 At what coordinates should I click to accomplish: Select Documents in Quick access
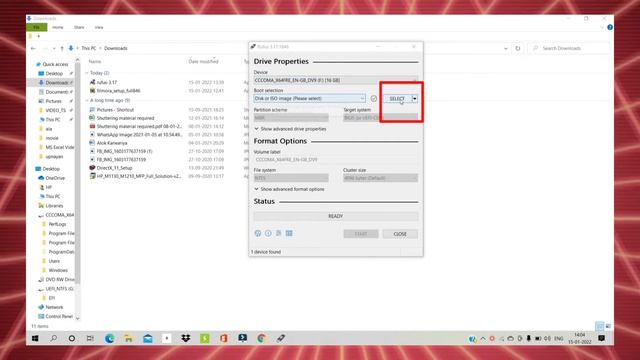(55, 92)
